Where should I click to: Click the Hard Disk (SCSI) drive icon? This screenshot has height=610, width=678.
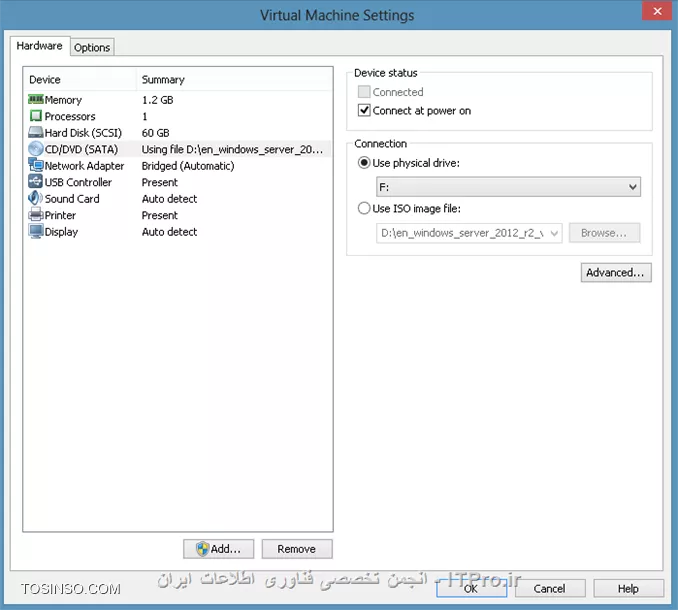pos(36,132)
